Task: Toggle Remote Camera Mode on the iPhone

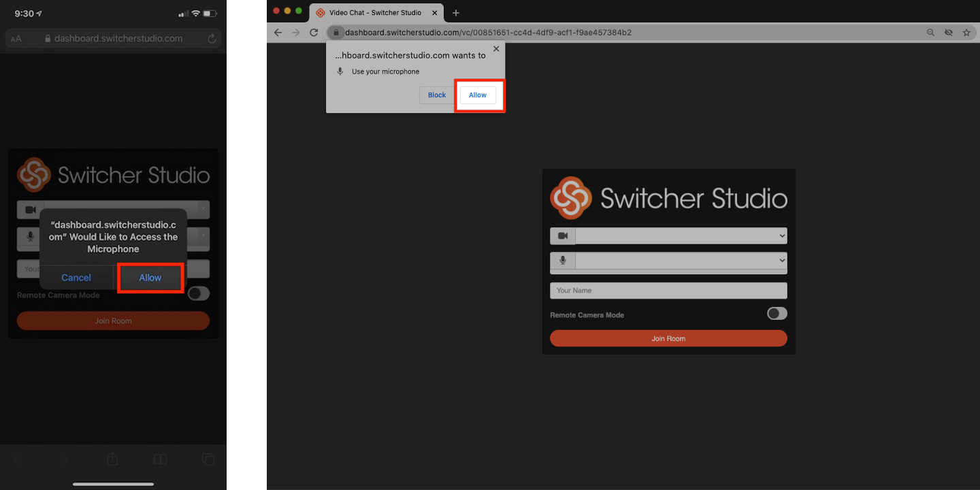Action: click(199, 293)
